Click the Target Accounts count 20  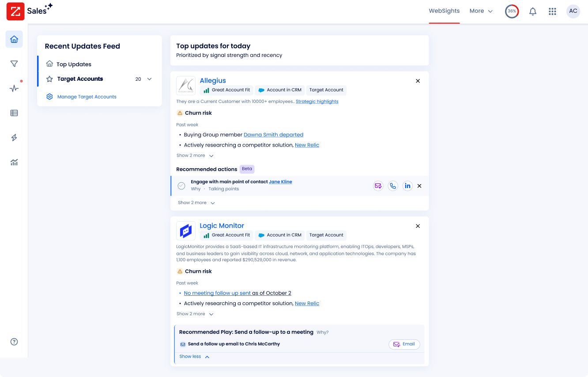[x=138, y=79]
